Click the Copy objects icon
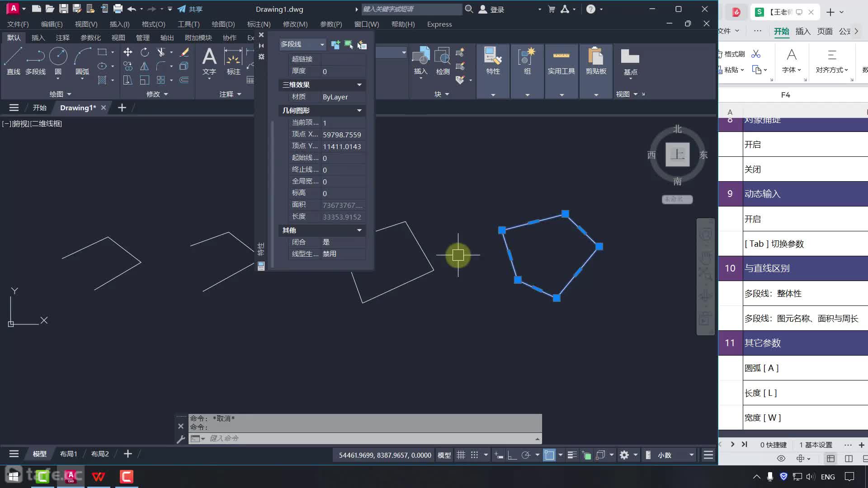Viewport: 868px width, 488px height. (128, 66)
